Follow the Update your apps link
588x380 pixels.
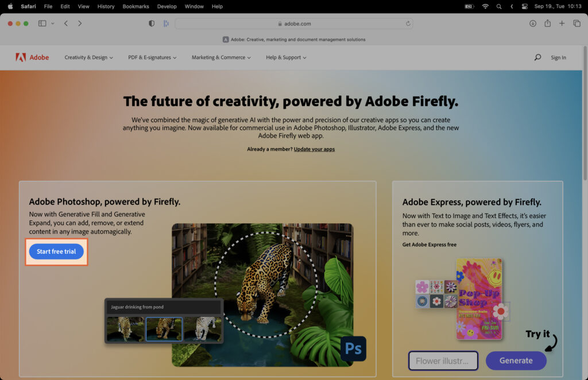pyautogui.click(x=314, y=149)
